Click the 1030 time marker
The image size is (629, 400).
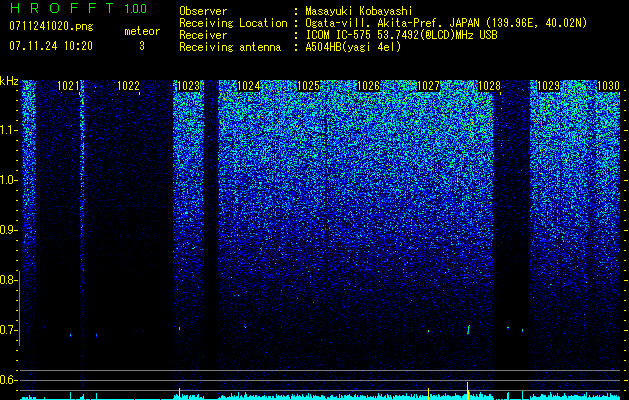(609, 86)
